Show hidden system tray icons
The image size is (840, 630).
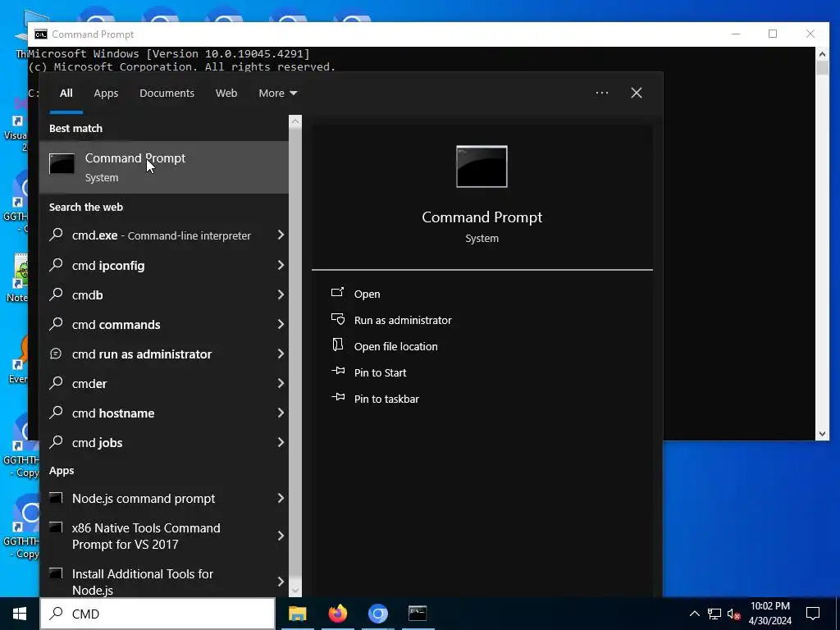(694, 614)
